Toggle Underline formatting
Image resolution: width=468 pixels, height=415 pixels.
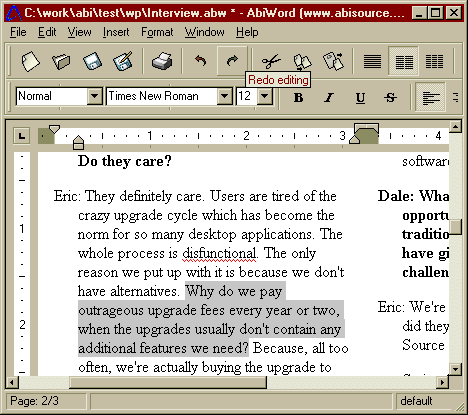(360, 98)
